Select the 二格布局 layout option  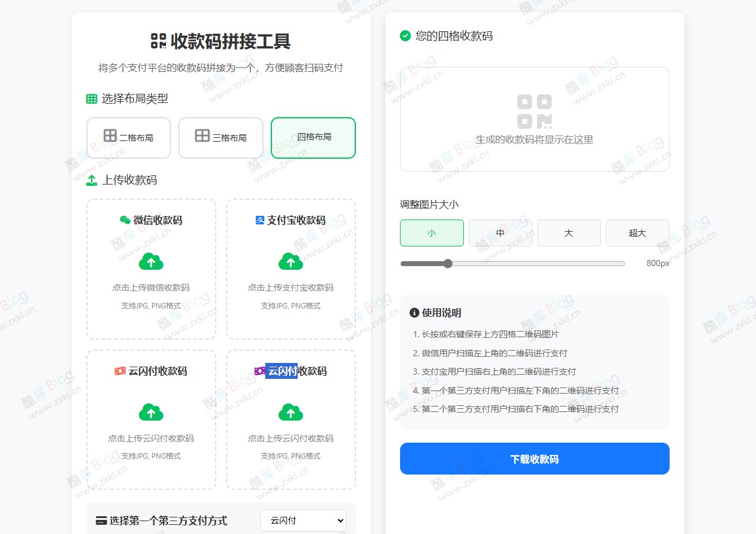click(x=129, y=137)
